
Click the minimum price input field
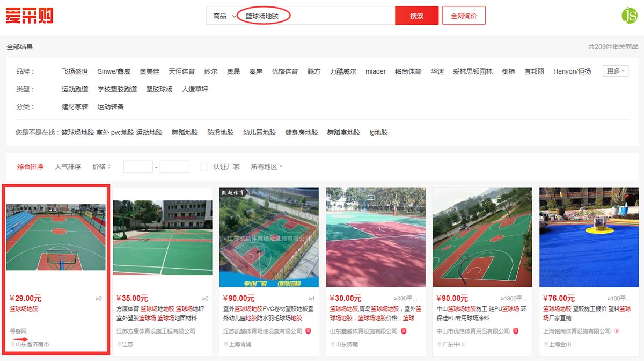(x=138, y=167)
